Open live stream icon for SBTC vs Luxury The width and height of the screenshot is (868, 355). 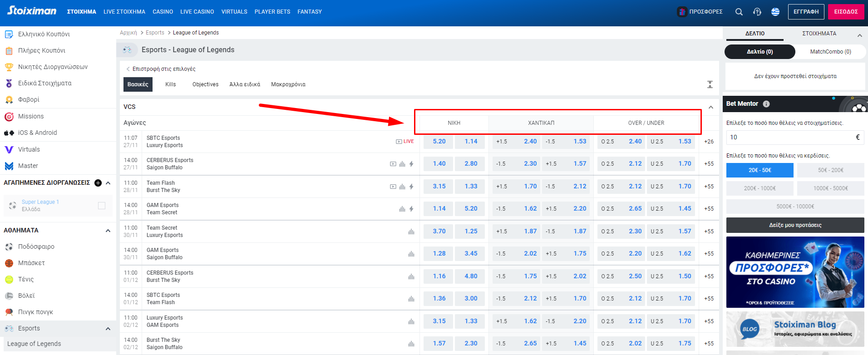(x=399, y=142)
